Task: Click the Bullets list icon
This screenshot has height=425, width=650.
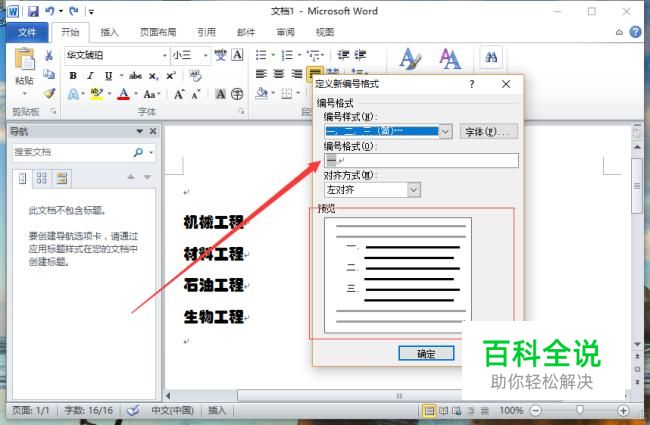Action: pos(261,55)
